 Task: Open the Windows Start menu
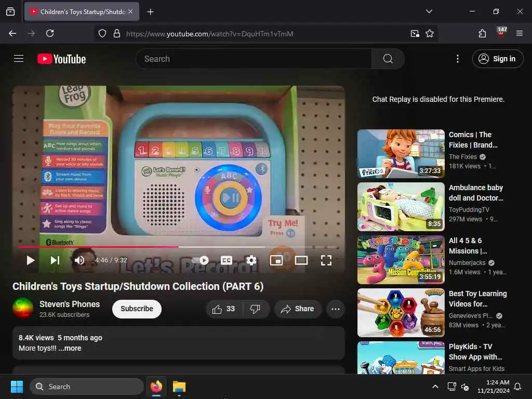(17, 387)
